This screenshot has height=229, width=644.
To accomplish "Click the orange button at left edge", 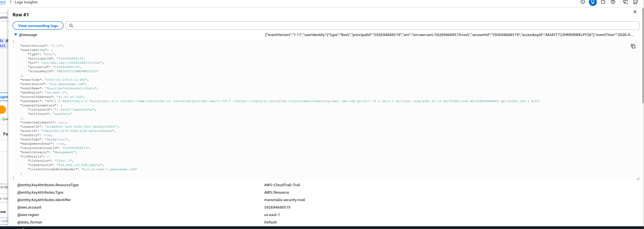I will point(3,109).
